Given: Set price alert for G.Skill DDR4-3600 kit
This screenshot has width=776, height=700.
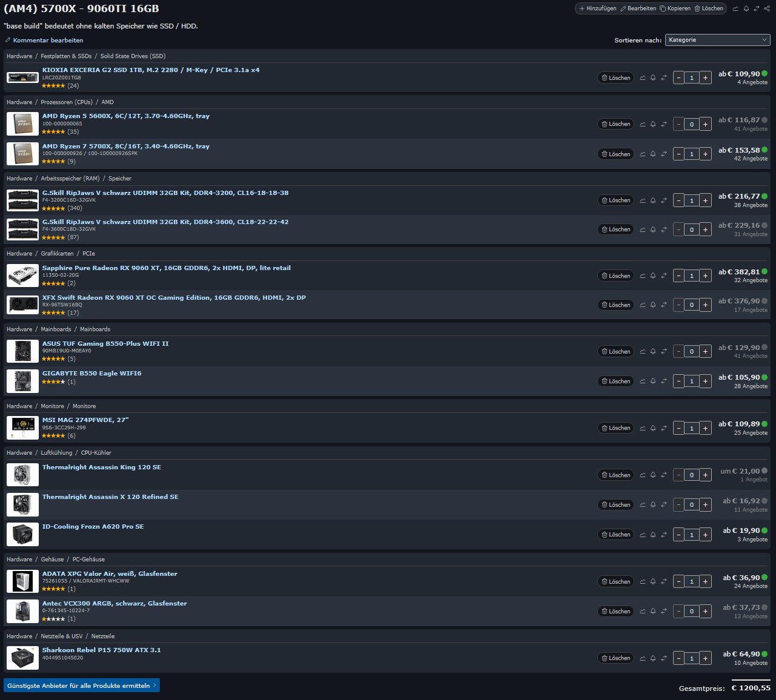Looking at the screenshot, I should [653, 229].
